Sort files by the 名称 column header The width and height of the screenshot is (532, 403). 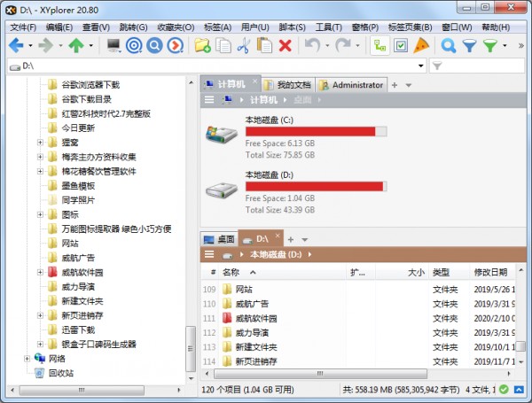tap(231, 272)
